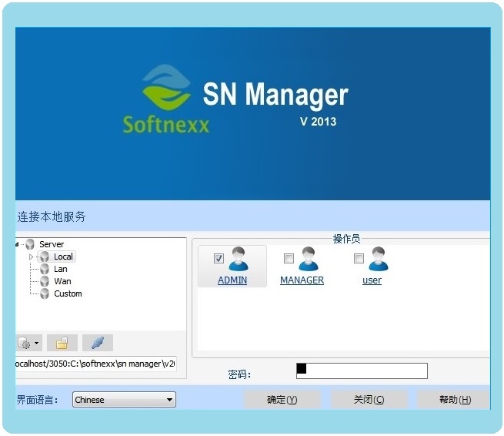Click the ADMIN operator link
The width and height of the screenshot is (504, 436).
[232, 280]
